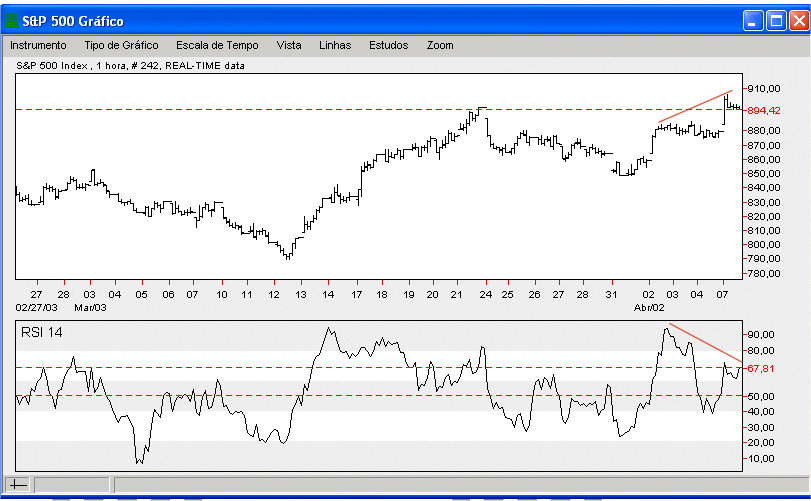Open the Instrumento menu
Viewport: 811px width, 501px height.
coord(38,45)
